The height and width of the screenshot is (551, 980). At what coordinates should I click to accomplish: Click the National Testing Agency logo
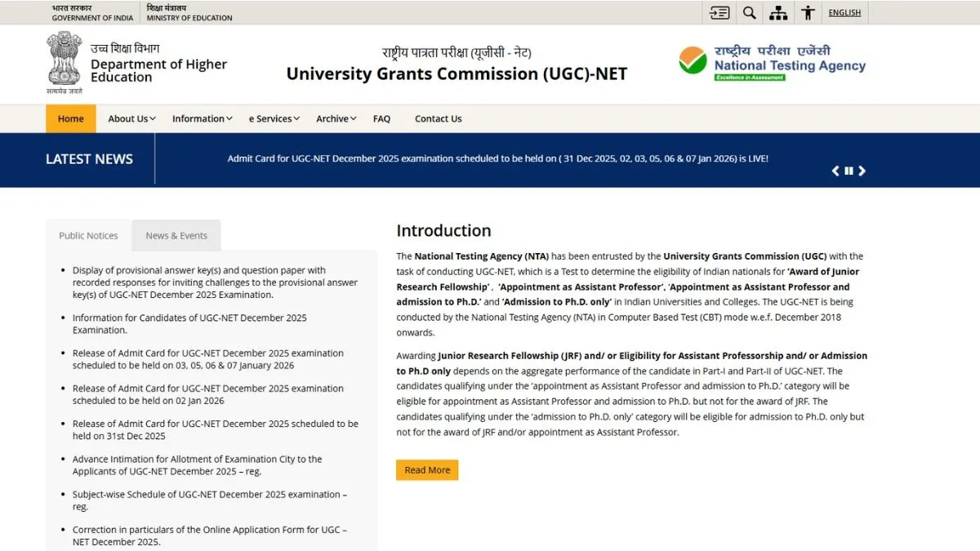pyautogui.click(x=772, y=63)
